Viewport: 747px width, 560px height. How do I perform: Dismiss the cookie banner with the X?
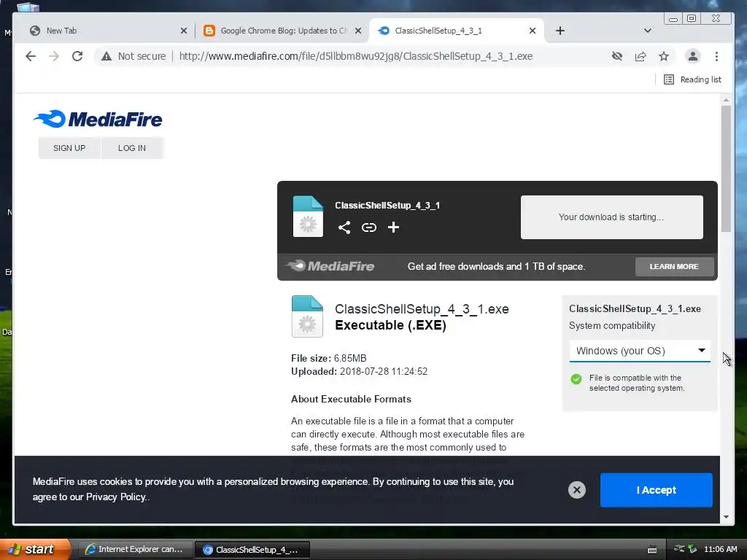pyautogui.click(x=576, y=489)
